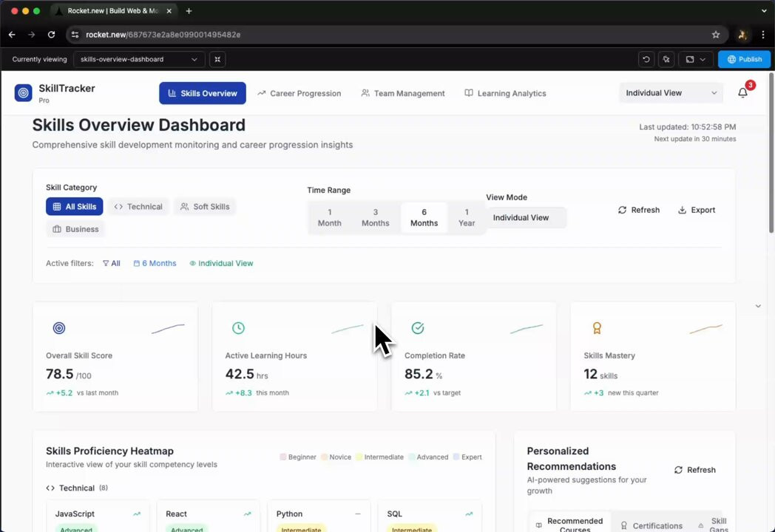Screen dimensions: 775x532
Task: Select the All Skills category filter
Action: tap(74, 206)
